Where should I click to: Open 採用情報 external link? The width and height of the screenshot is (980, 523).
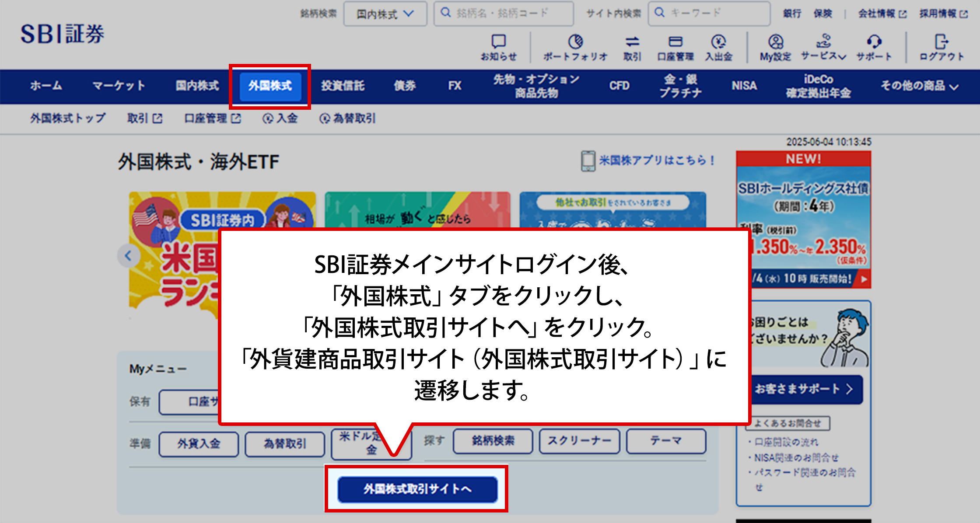pos(943,14)
